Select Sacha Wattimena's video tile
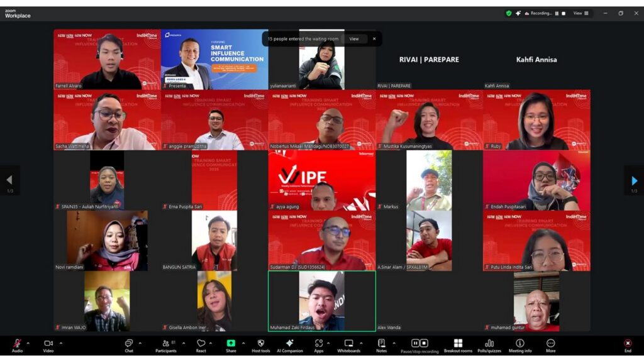644x362 pixels. pos(107,120)
